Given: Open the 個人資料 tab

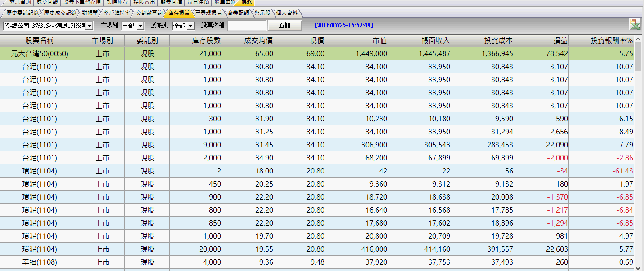Looking at the screenshot, I should pyautogui.click(x=288, y=13).
